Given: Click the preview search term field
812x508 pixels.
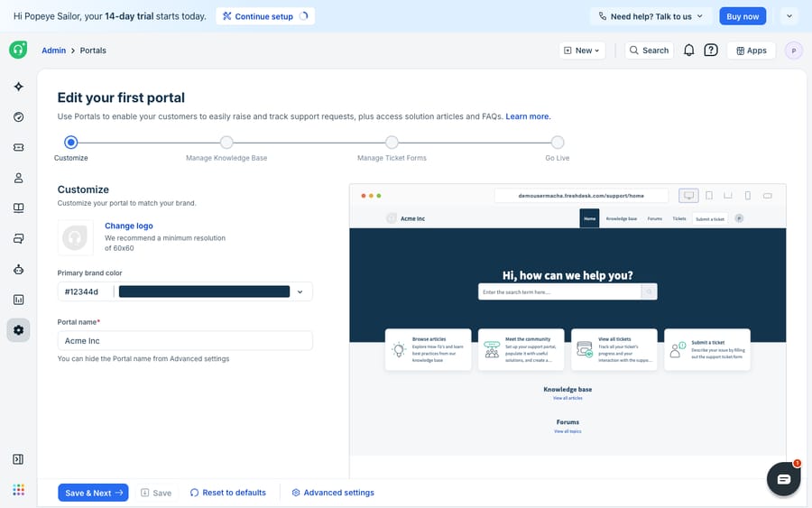Looking at the screenshot, I should tap(559, 292).
